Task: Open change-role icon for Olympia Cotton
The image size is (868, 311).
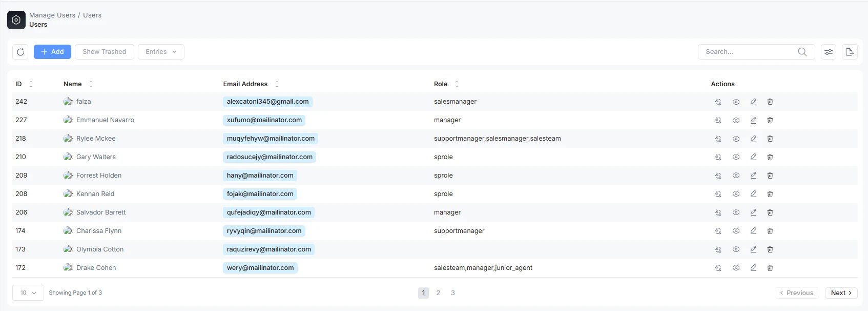Action: coord(718,249)
